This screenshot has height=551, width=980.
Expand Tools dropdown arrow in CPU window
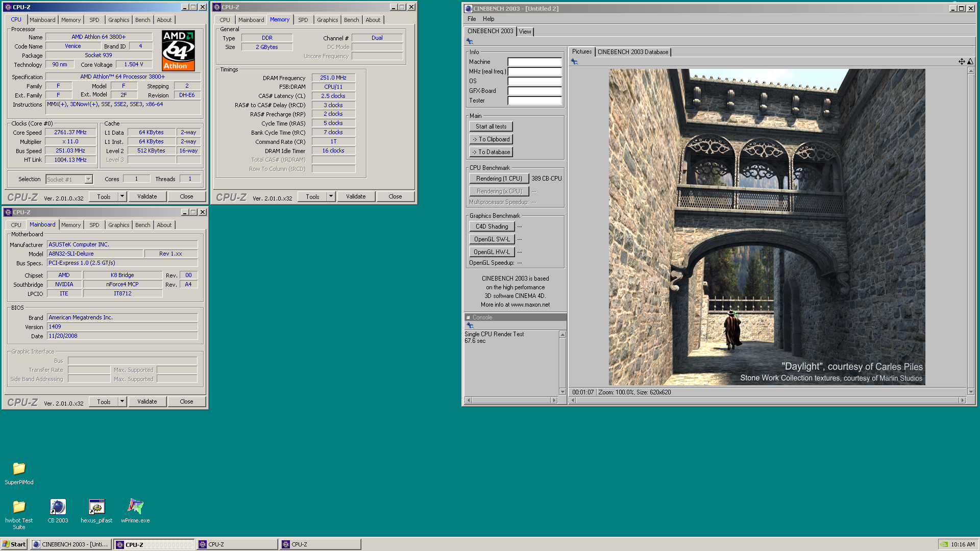[x=122, y=196]
